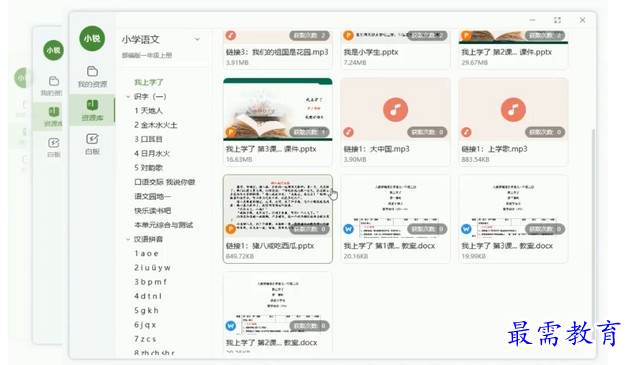The height and width of the screenshot is (365, 629).
Task: Click PowerPoint badge on 我是小学生.pptx card
Action: pyautogui.click(x=349, y=35)
